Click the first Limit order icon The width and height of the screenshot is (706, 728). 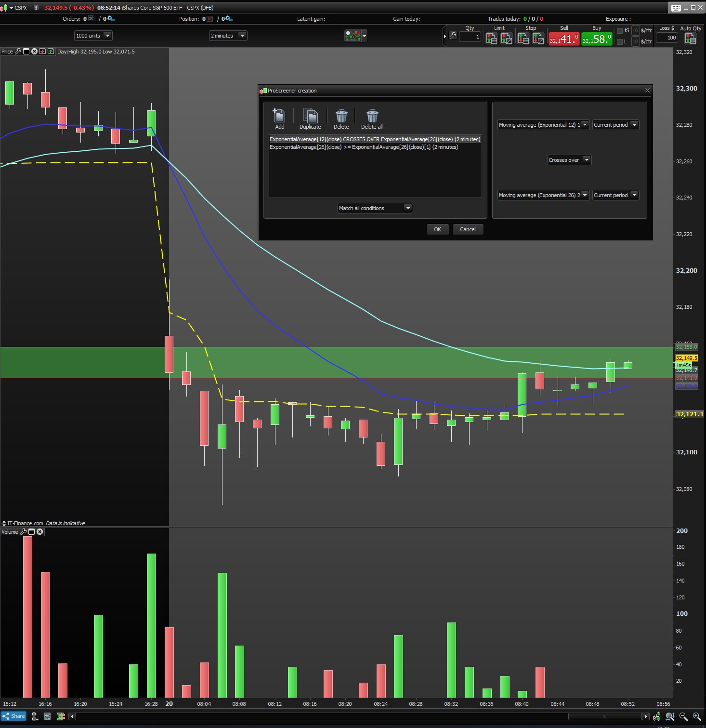tap(492, 38)
